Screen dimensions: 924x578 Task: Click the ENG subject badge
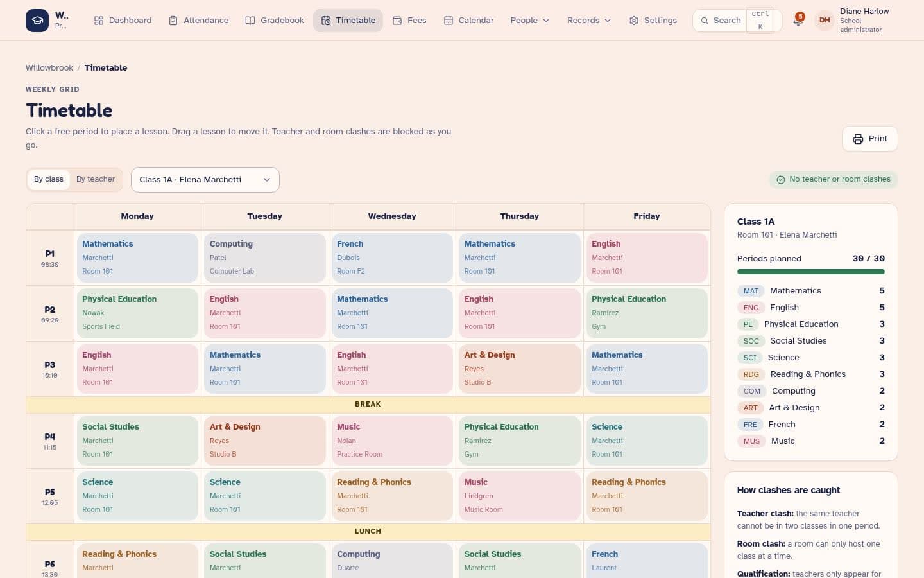pyautogui.click(x=751, y=308)
